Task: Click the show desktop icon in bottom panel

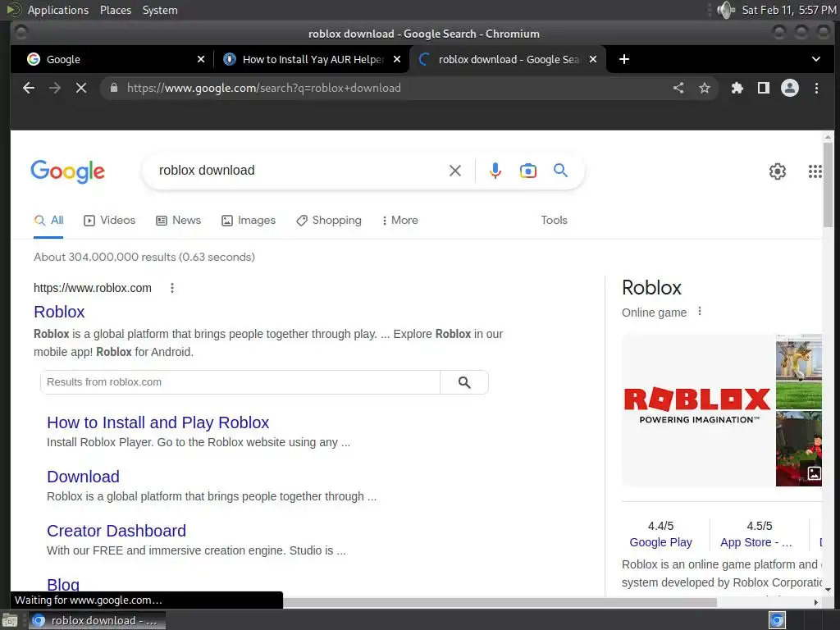Action: click(10, 620)
